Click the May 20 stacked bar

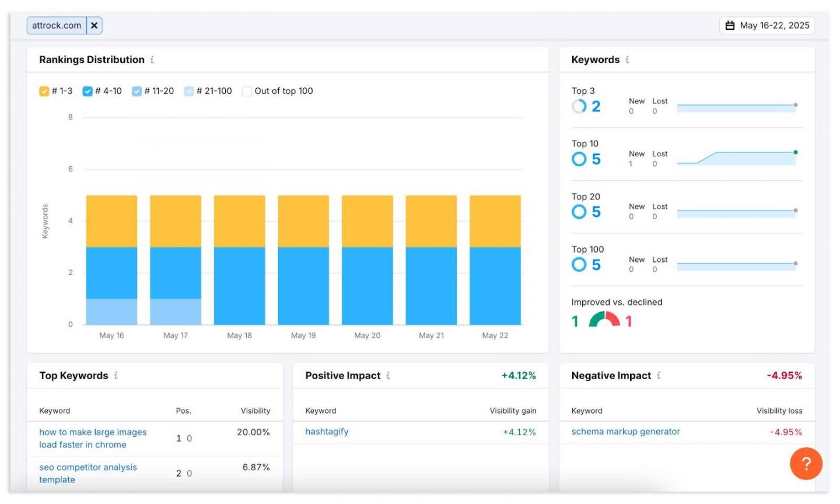click(367, 260)
